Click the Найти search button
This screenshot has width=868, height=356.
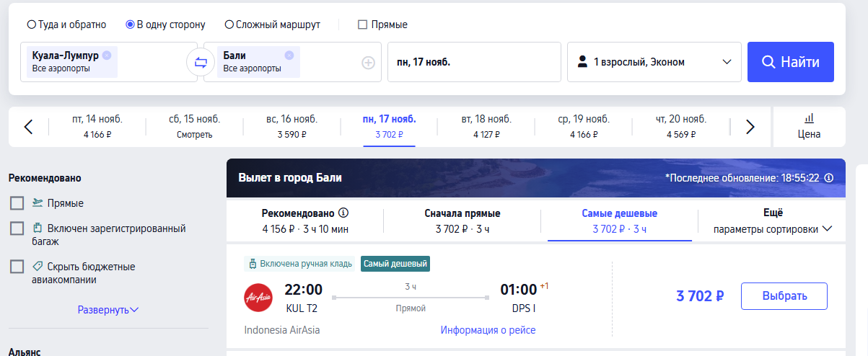coord(791,62)
